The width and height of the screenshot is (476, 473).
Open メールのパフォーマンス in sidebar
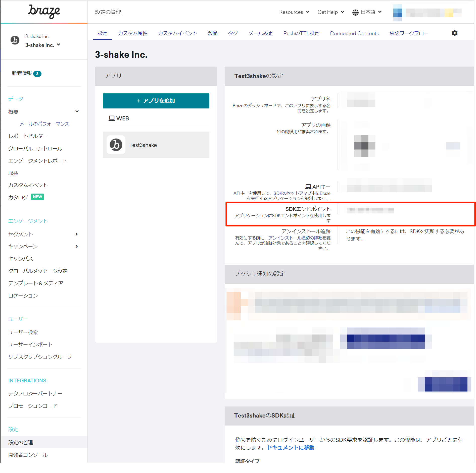click(44, 124)
